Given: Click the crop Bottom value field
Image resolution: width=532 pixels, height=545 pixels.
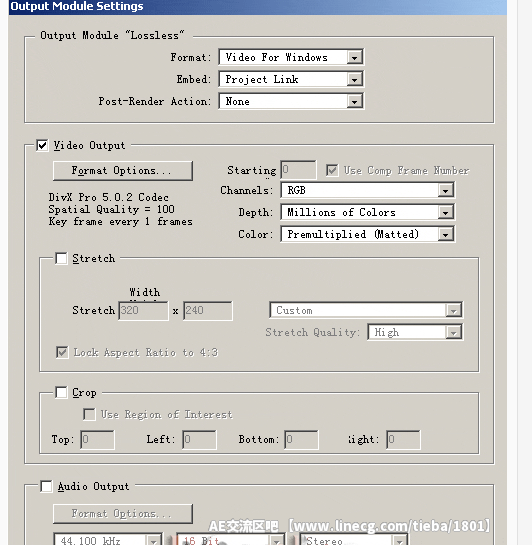Looking at the screenshot, I should pyautogui.click(x=301, y=440).
